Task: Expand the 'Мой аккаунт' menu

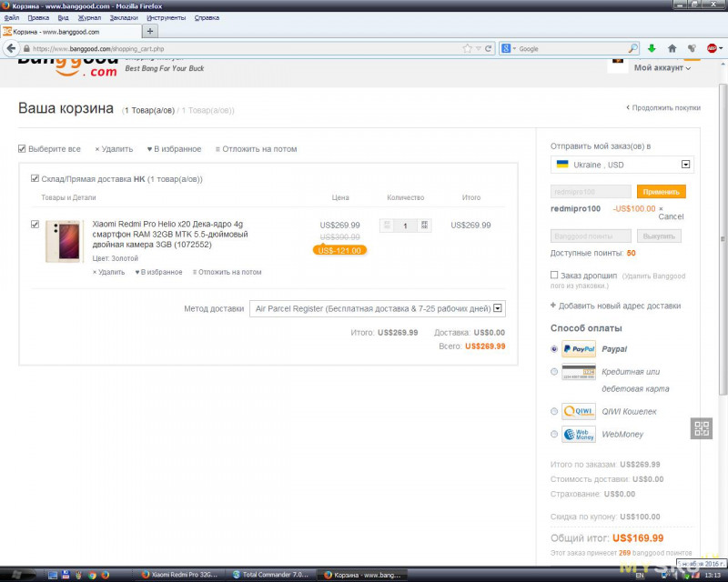Action: pos(662,68)
